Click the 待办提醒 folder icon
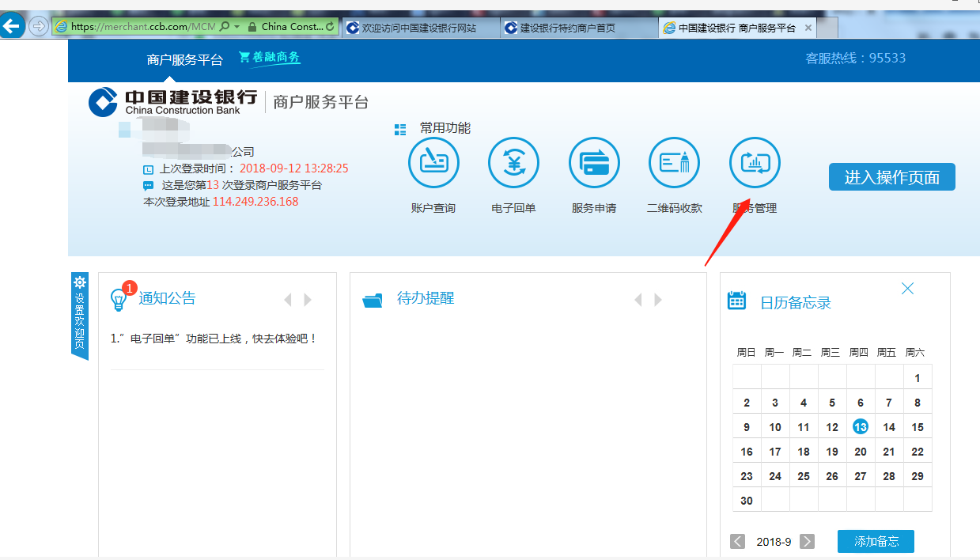This screenshot has width=980, height=560. pyautogui.click(x=373, y=301)
